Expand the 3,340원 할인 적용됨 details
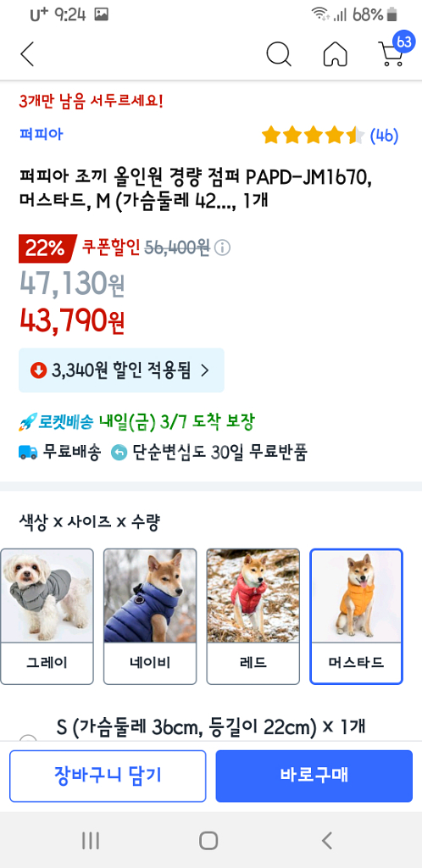The width and height of the screenshot is (422, 868). pyautogui.click(x=121, y=370)
